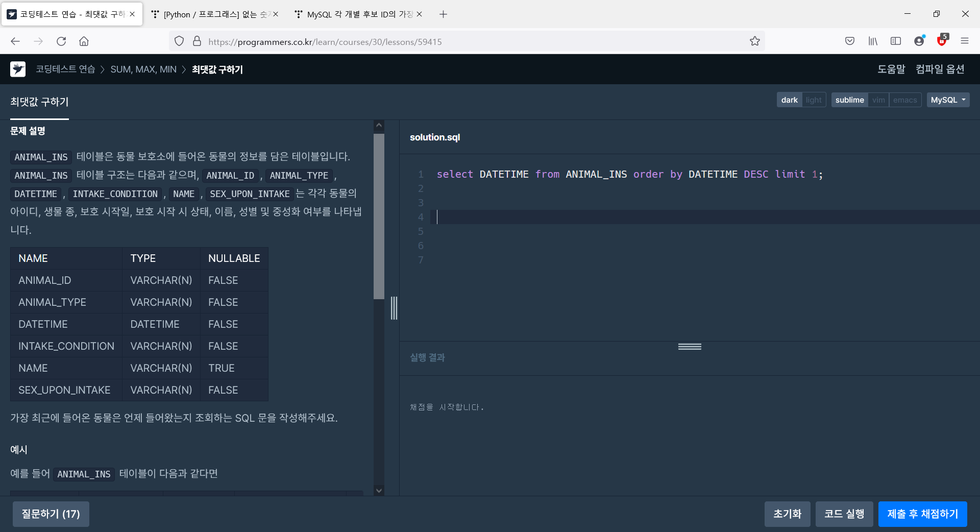Bookmark this page with the star icon
Screen dimensions: 980x532
[x=755, y=41]
